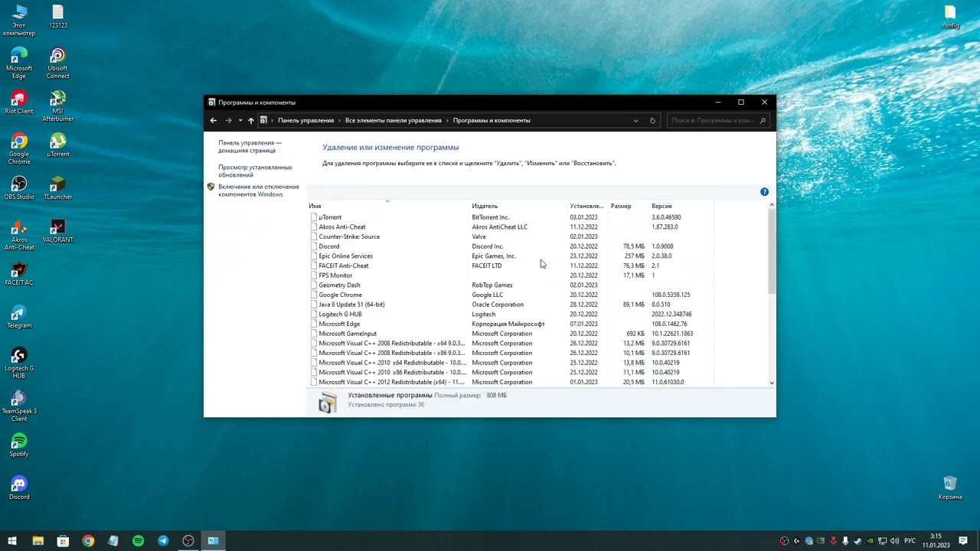Open Включение или отключение компонентов Windows
Image resolution: width=980 pixels, height=551 pixels.
coord(258,191)
